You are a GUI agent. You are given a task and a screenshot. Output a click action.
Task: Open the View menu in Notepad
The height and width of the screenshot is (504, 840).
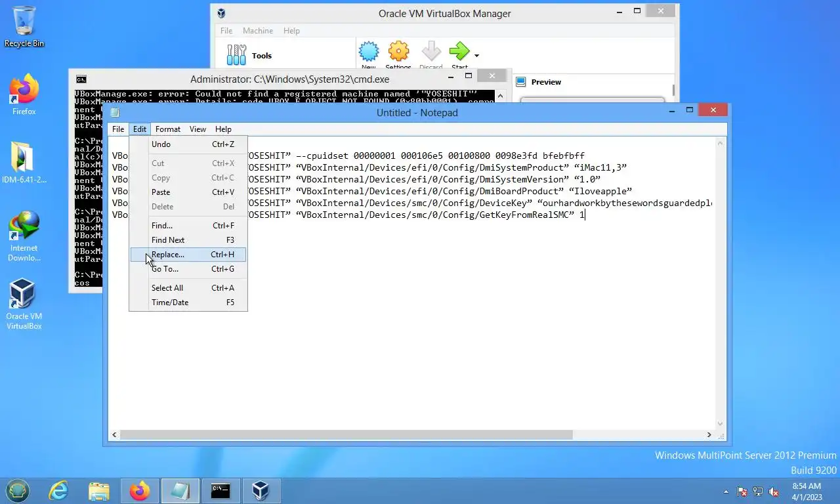(x=198, y=129)
